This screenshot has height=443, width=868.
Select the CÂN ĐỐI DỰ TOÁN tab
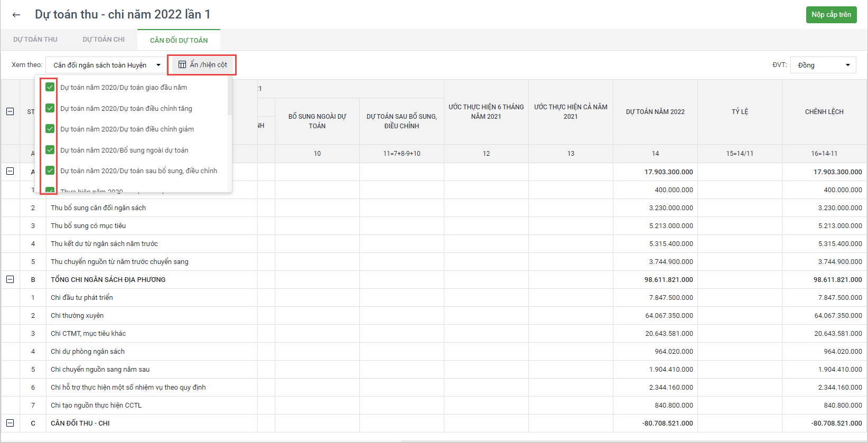(x=179, y=40)
